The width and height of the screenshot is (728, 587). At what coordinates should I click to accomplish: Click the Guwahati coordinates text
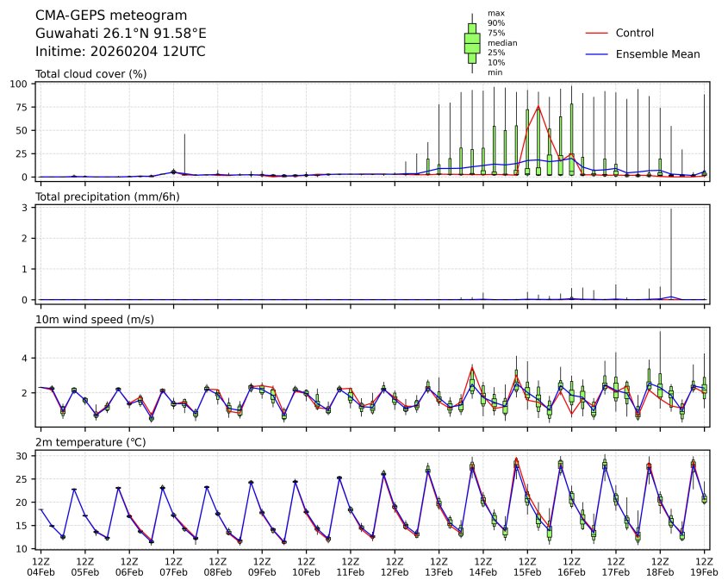click(x=121, y=34)
